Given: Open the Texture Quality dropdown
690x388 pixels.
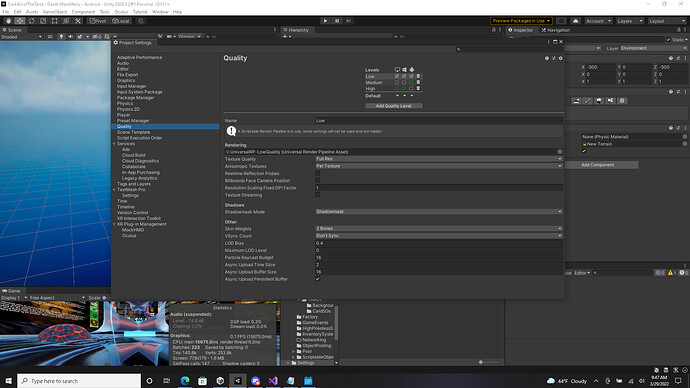Looking at the screenshot, I should (439, 159).
